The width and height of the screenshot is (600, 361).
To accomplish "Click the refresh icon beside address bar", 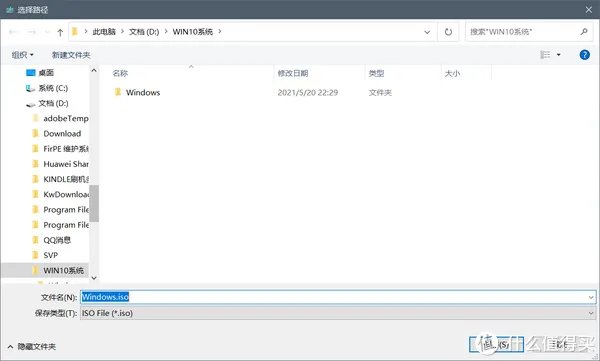I will 448,32.
